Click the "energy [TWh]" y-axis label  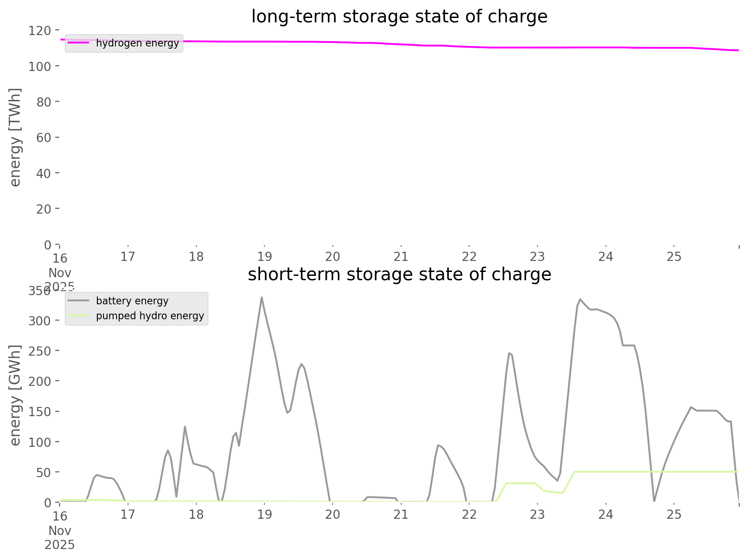15,137
